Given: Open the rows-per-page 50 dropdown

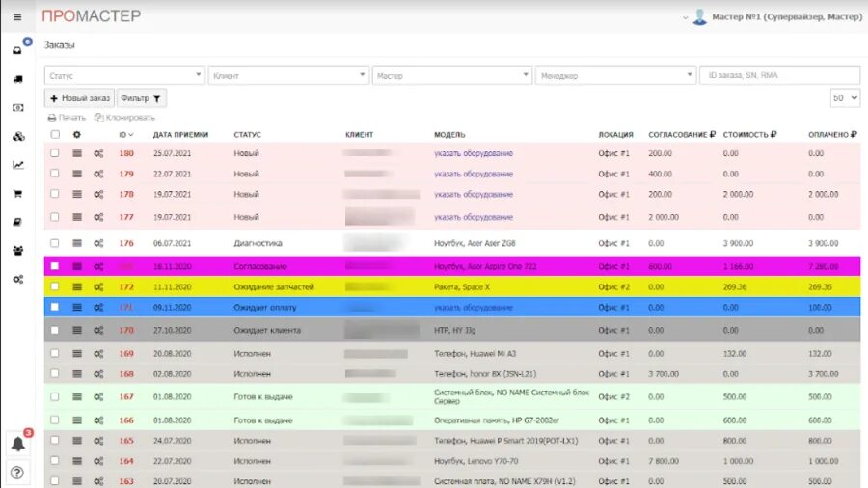Looking at the screenshot, I should coord(845,98).
